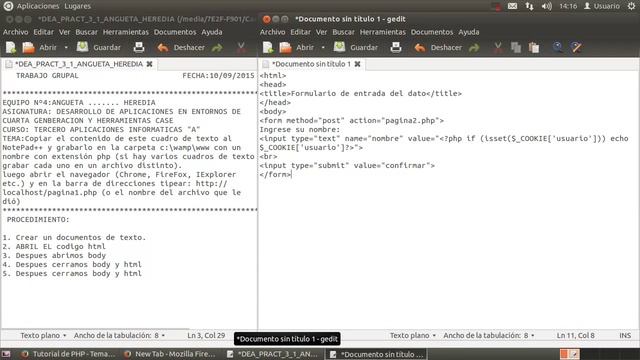Click Deshacer undo arrow in right gedit window
This screenshot has height=360, width=640.
point(420,48)
